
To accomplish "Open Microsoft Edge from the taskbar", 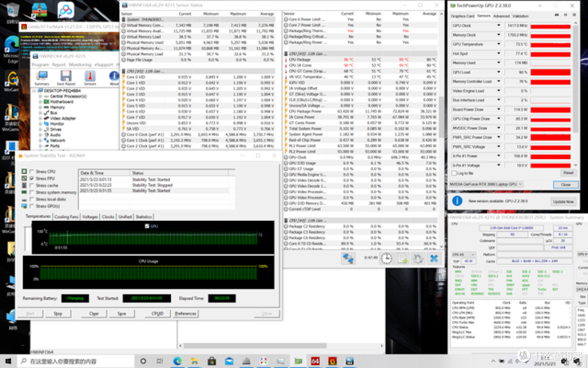I will point(177,361).
